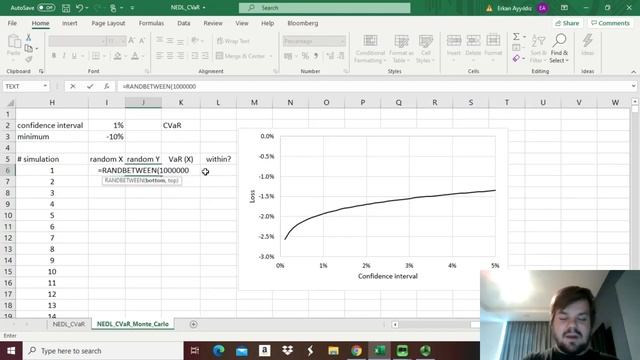640x360 pixels.
Task: Click the Format Painter icon
Action: coord(29,59)
